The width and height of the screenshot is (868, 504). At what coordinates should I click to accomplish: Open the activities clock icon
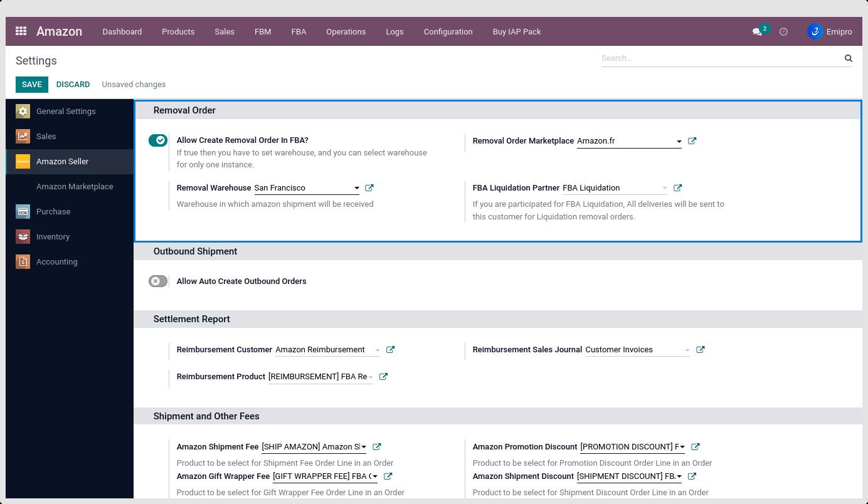pos(783,31)
